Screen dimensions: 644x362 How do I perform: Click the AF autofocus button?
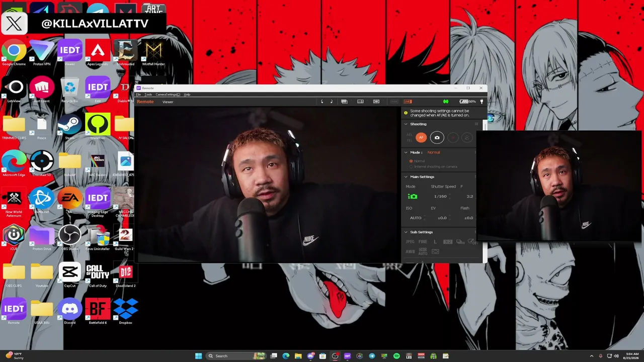pyautogui.click(x=421, y=138)
